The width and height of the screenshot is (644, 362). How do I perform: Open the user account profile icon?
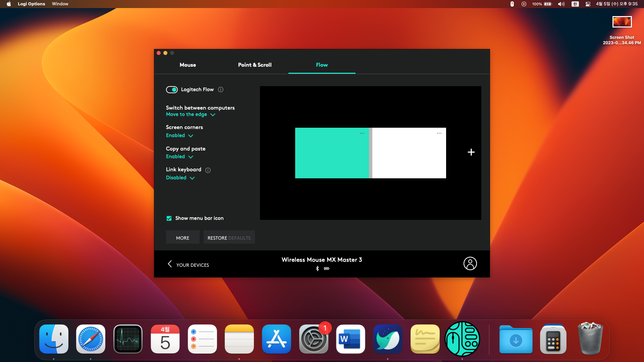coord(470,263)
